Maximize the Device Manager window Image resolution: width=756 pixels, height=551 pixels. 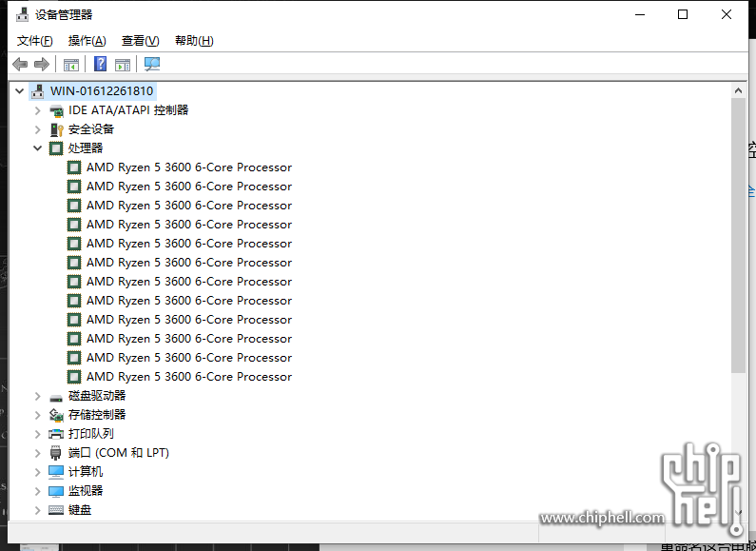tap(683, 14)
